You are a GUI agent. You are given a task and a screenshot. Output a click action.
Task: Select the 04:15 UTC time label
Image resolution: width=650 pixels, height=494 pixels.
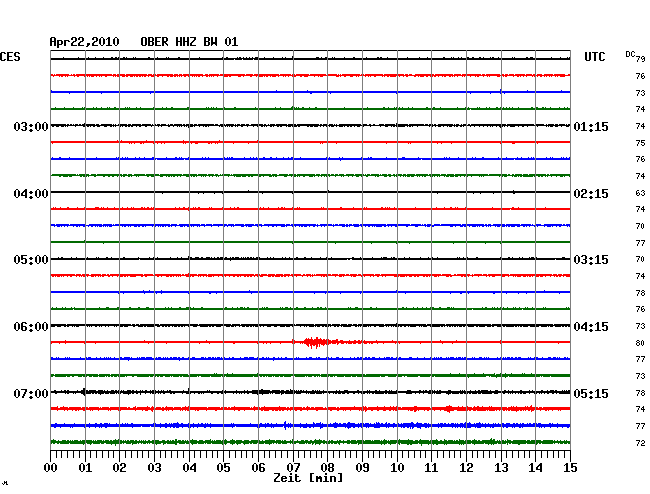(591, 327)
